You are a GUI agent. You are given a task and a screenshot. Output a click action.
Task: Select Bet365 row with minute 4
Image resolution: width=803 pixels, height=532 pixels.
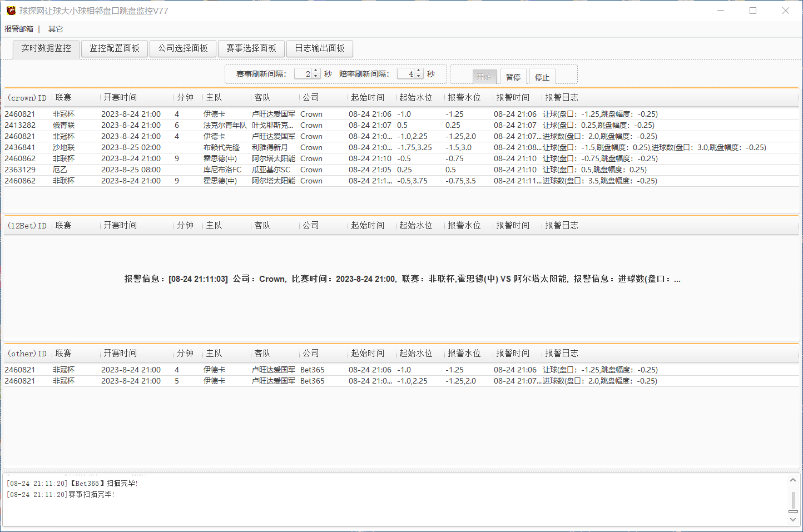pos(401,370)
